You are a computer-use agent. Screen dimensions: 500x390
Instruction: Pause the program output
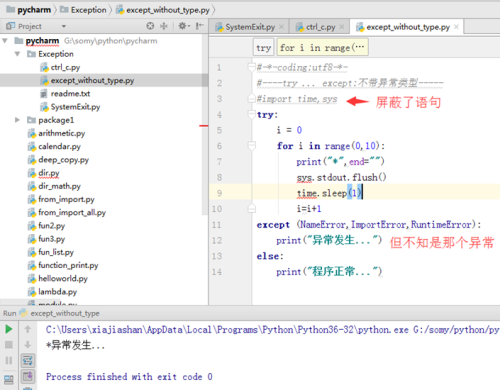[9, 360]
